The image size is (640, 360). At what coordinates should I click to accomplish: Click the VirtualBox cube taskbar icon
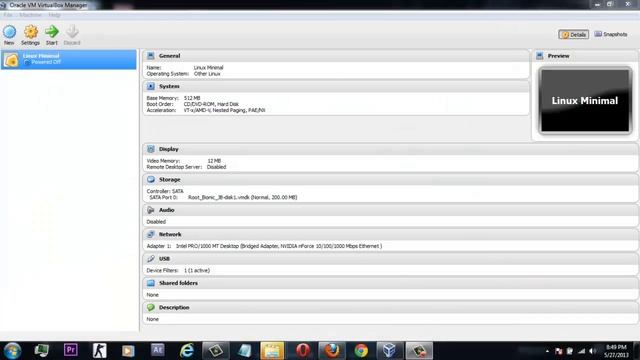[389, 351]
